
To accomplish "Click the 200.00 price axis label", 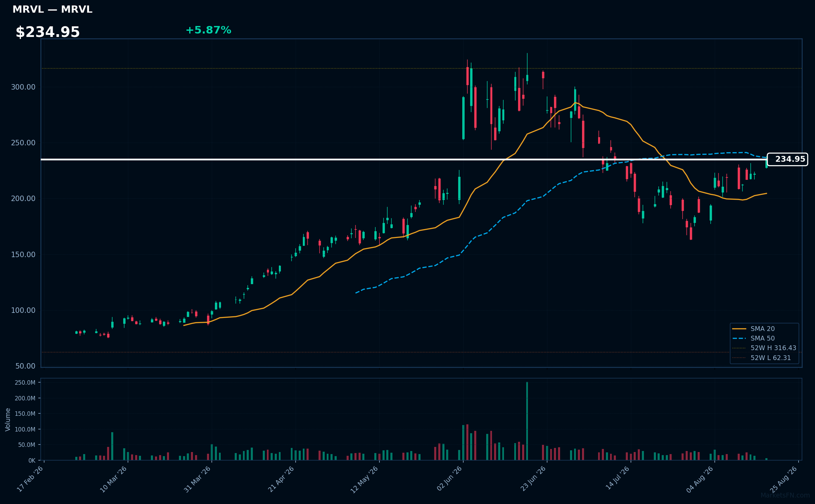I will coord(23,199).
